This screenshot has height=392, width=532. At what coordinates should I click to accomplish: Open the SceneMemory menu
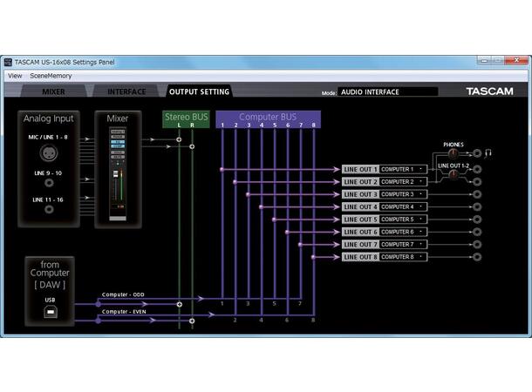tap(51, 76)
